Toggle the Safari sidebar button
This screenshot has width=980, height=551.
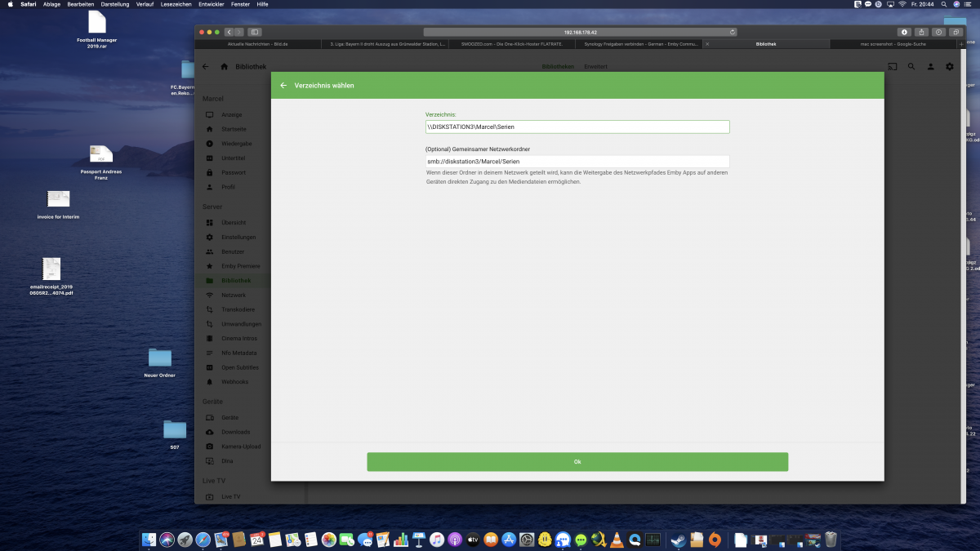[255, 32]
